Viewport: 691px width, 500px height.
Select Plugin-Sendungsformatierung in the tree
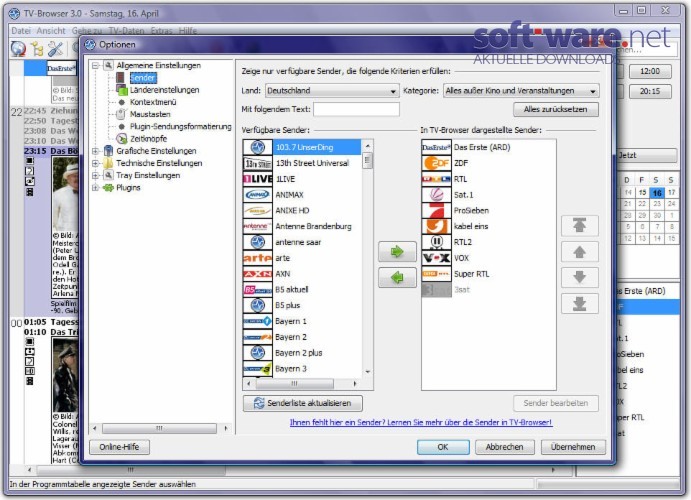click(181, 126)
